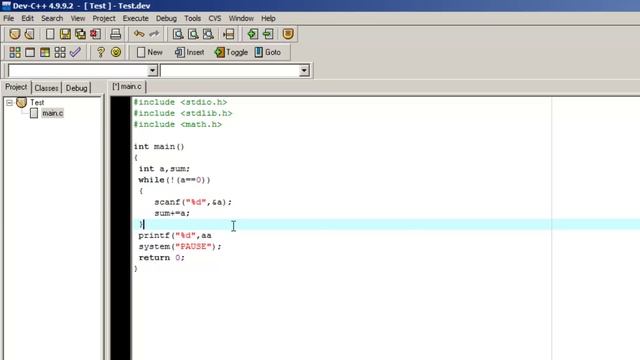The width and height of the screenshot is (640, 360).
Task: Start debugging with checkmark icon
Action: 75,52
